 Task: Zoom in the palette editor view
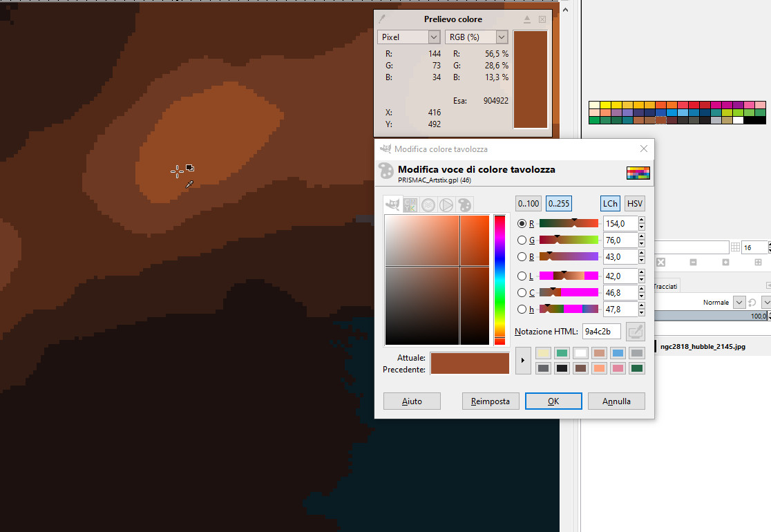[x=726, y=262]
